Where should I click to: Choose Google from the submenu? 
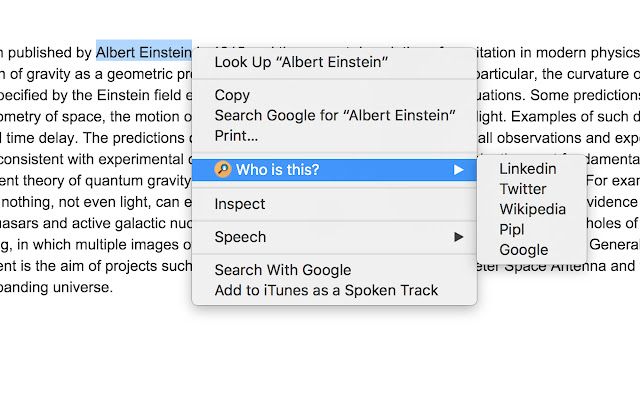524,249
